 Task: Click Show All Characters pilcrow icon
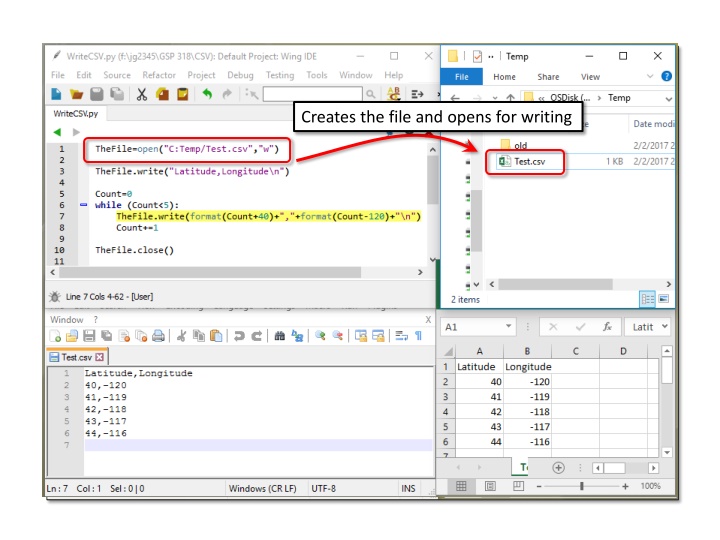(418, 337)
